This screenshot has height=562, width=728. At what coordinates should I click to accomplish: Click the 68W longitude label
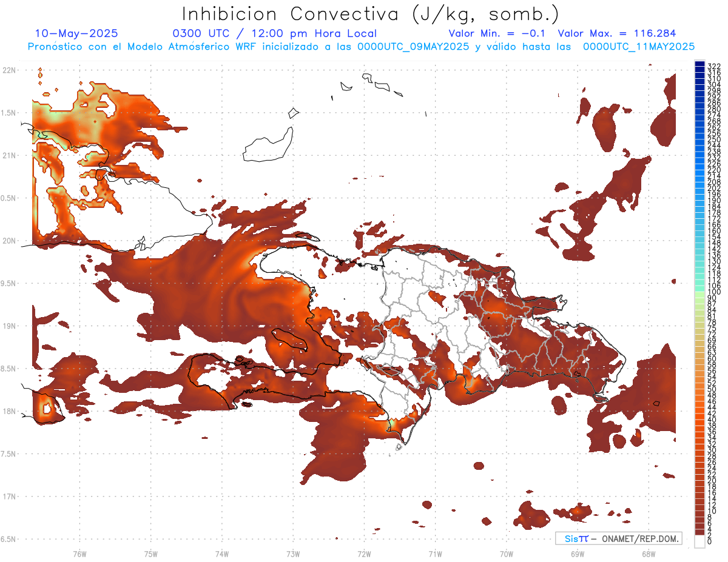(x=648, y=554)
